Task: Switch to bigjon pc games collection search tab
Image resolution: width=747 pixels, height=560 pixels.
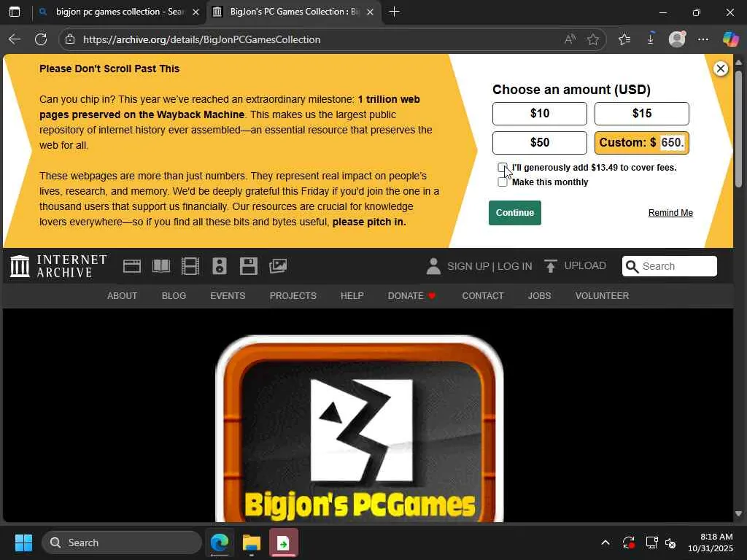Action: point(119,12)
